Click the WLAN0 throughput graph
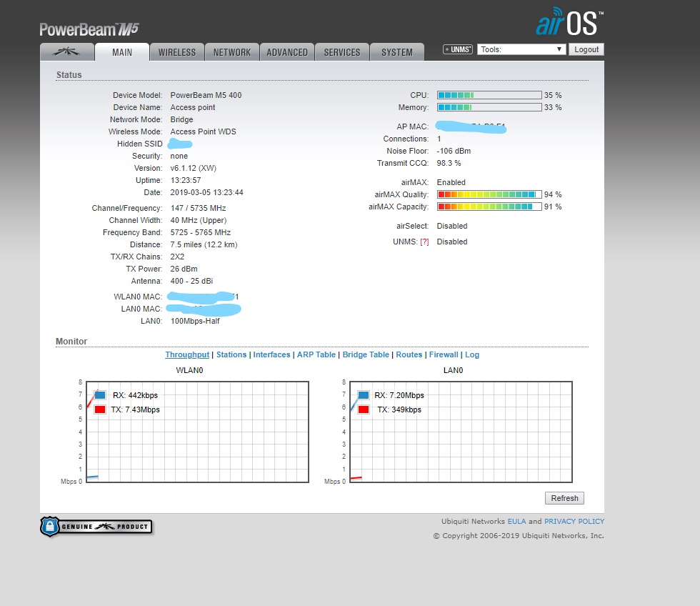The height and width of the screenshot is (606, 700). point(197,432)
